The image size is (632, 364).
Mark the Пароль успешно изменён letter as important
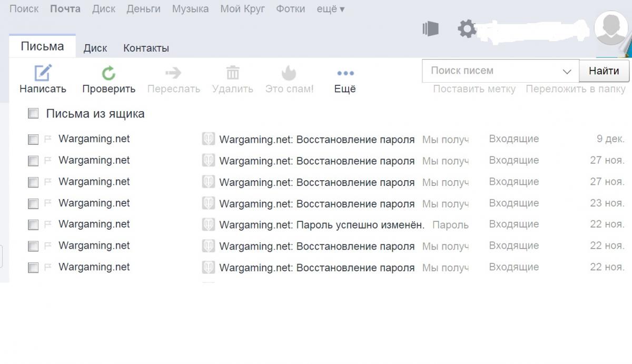(47, 224)
